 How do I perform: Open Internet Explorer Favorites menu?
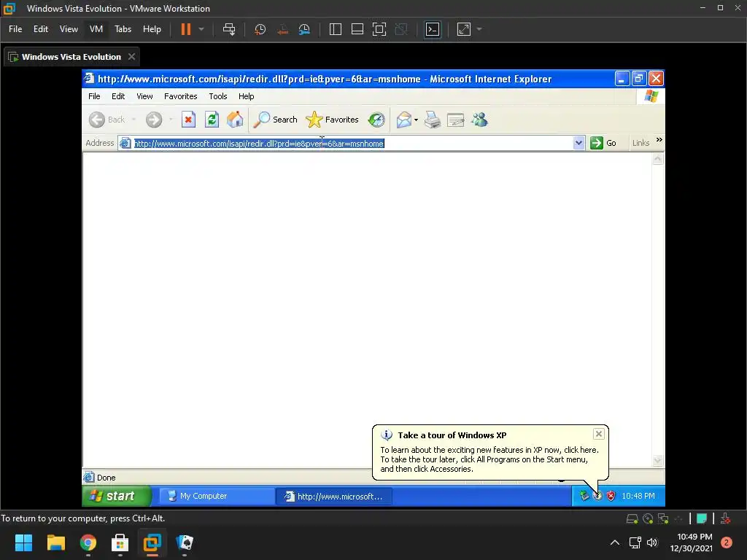pos(181,96)
